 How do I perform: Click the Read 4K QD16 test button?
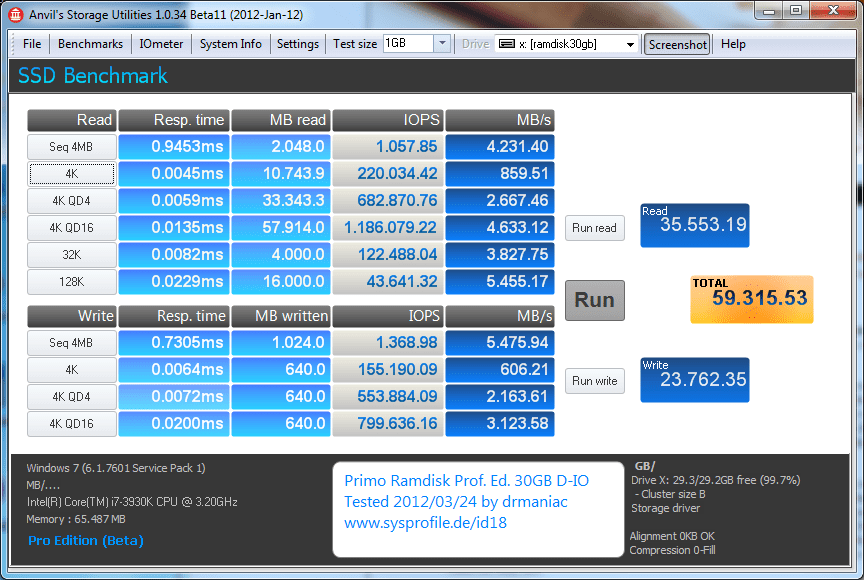72,227
